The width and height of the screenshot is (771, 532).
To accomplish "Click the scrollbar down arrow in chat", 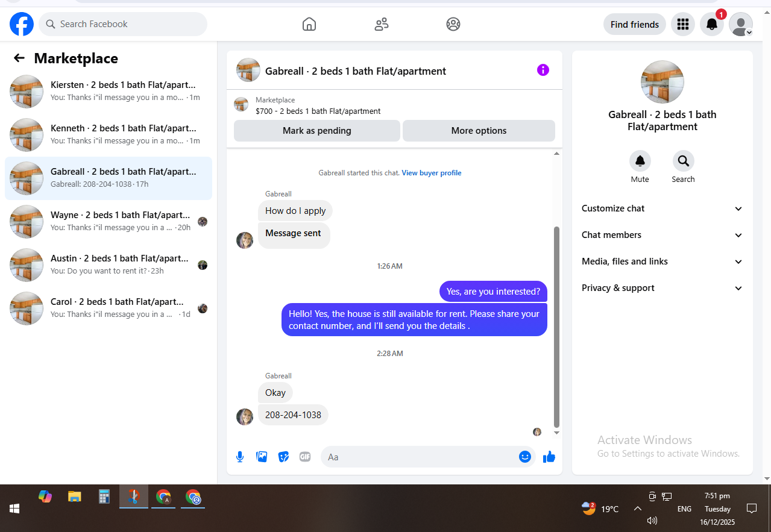I will (556, 433).
